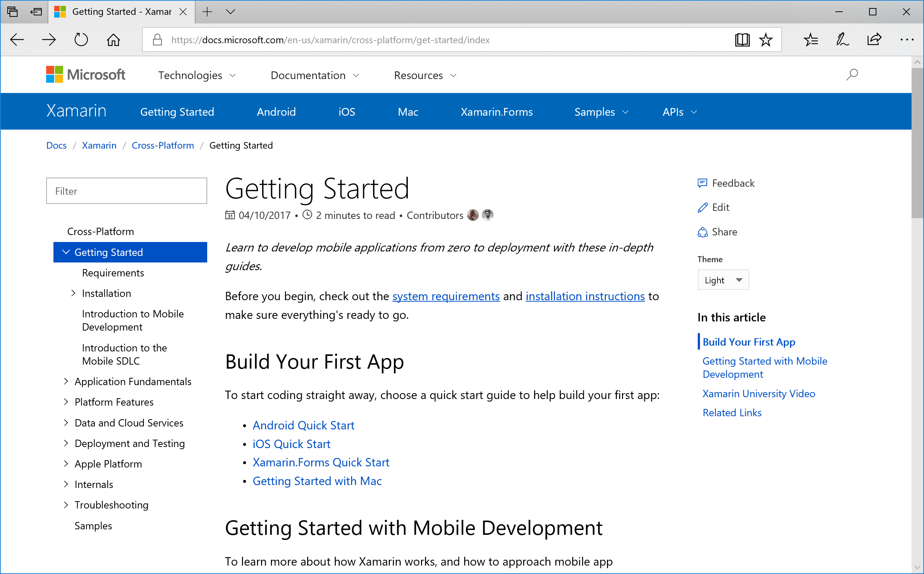Open the Android Quick Start link

303,425
